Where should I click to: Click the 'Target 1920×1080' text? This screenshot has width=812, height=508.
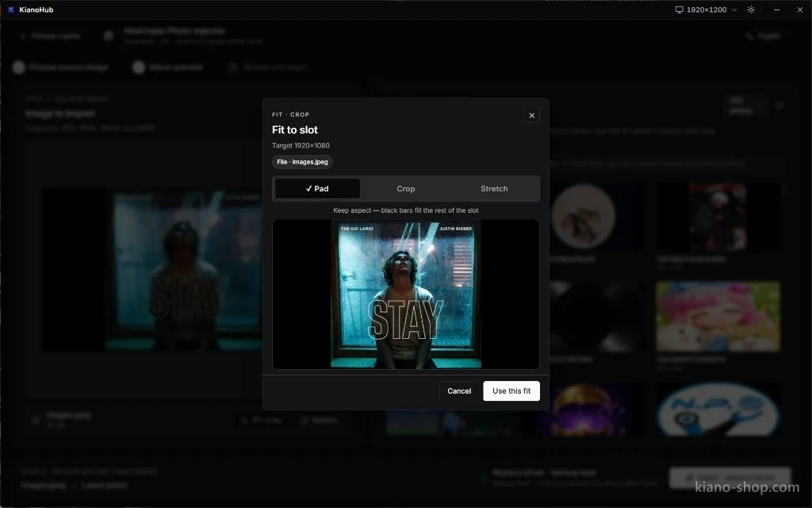[301, 146]
